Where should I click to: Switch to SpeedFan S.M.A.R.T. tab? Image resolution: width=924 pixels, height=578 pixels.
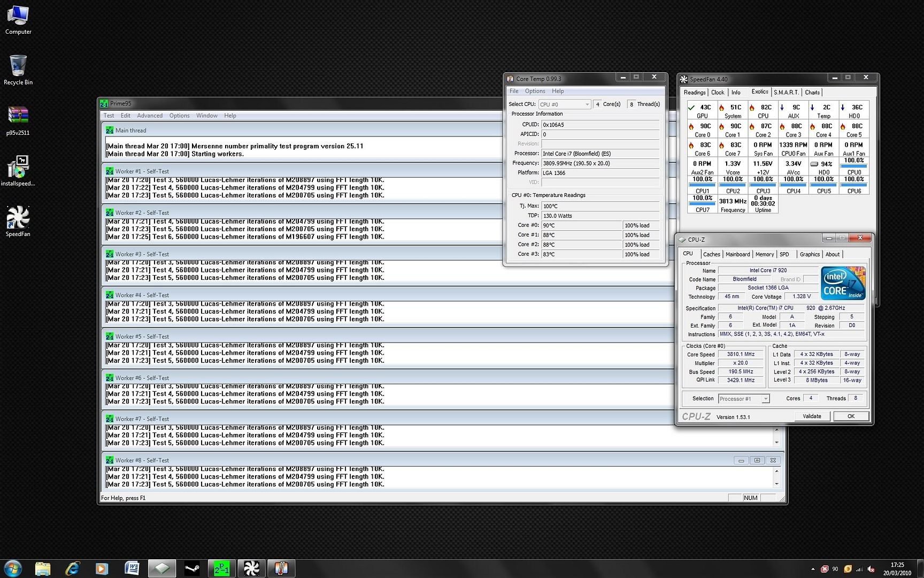[x=786, y=93]
